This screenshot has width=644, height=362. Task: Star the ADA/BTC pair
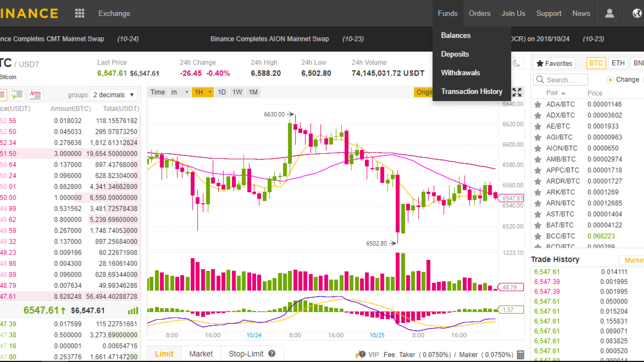pyautogui.click(x=538, y=105)
